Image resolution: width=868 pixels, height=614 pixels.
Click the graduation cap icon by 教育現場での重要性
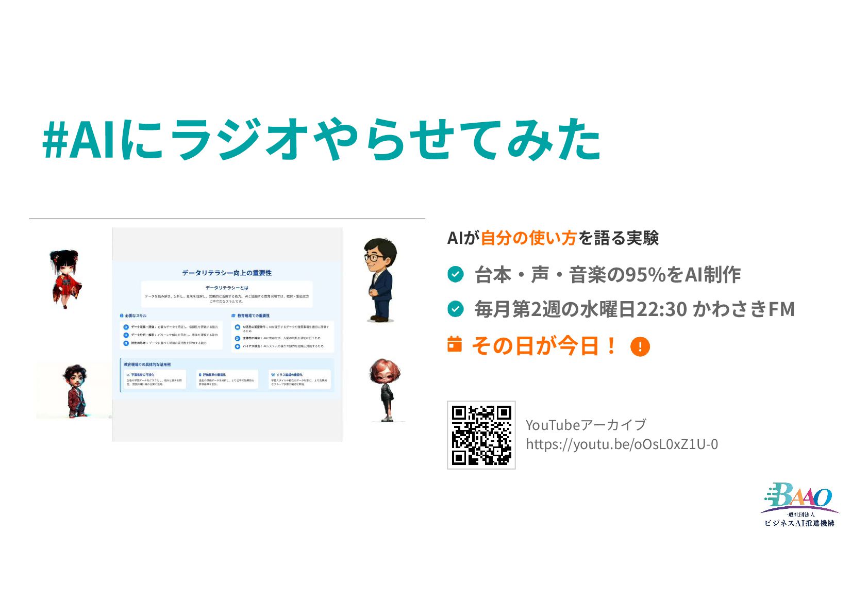pyautogui.click(x=233, y=316)
